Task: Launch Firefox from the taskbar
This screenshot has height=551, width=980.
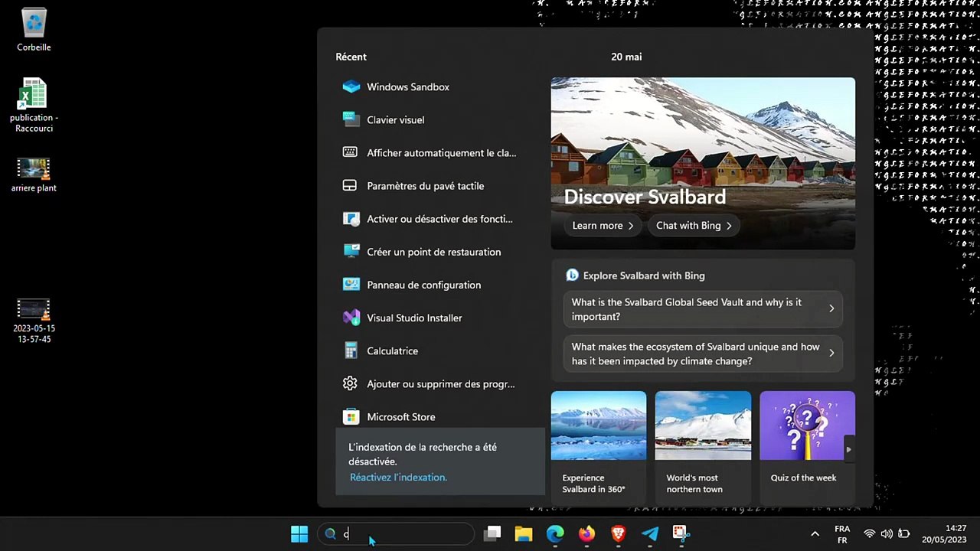Action: 586,533
